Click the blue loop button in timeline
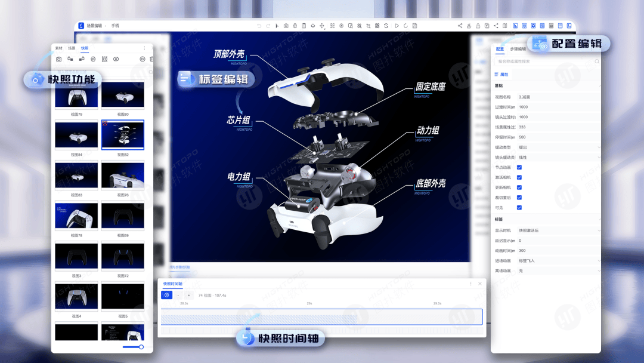This screenshot has height=363, width=644. (x=167, y=295)
